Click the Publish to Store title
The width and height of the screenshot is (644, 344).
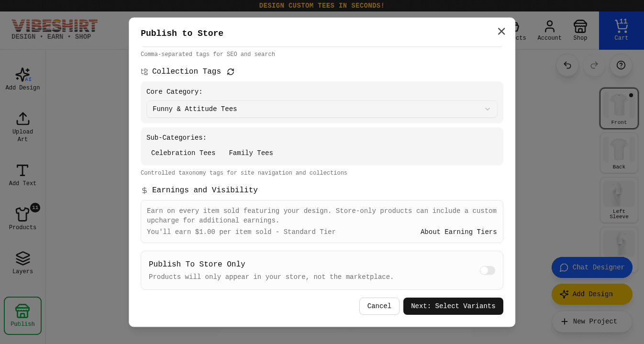[x=182, y=33]
